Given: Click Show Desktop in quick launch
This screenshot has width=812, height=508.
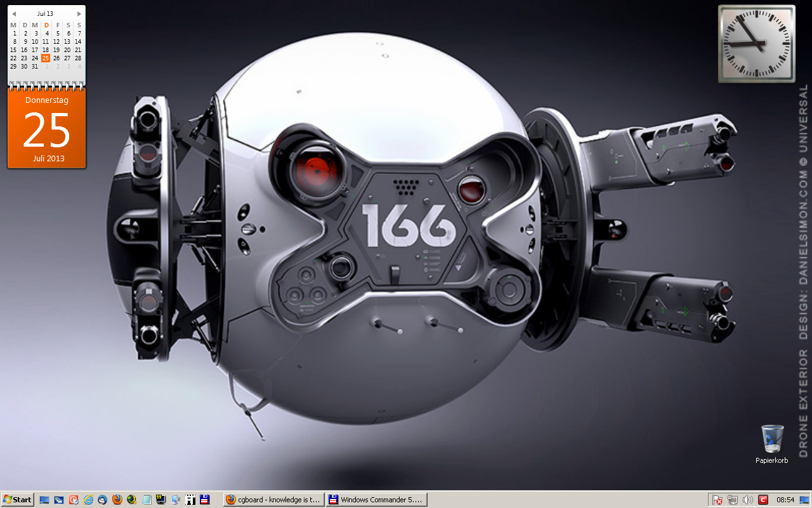Looking at the screenshot, I should [x=44, y=500].
